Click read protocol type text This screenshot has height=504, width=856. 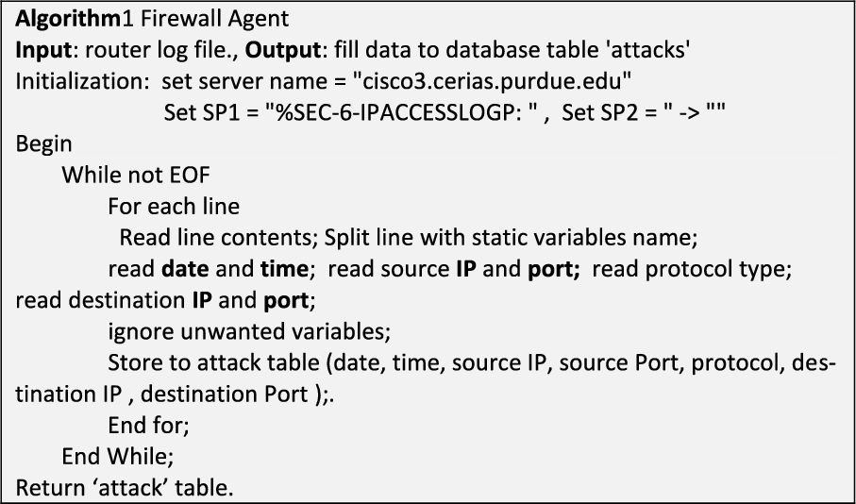pyautogui.click(x=692, y=269)
